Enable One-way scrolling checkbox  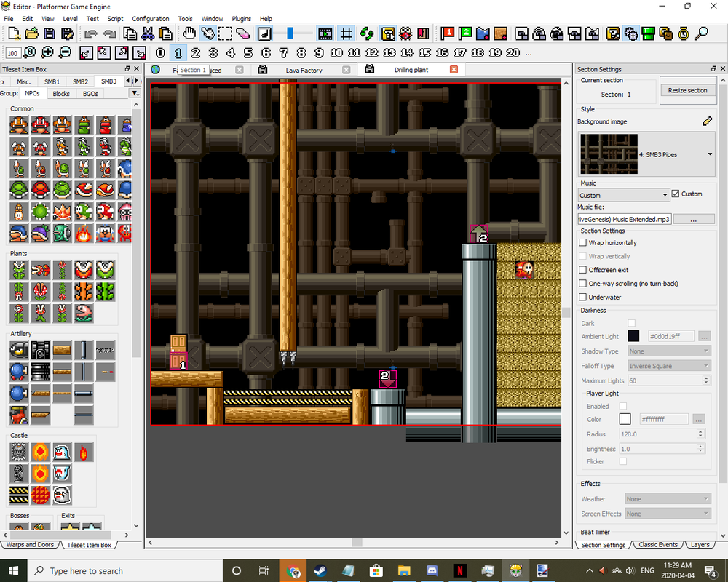click(x=582, y=284)
